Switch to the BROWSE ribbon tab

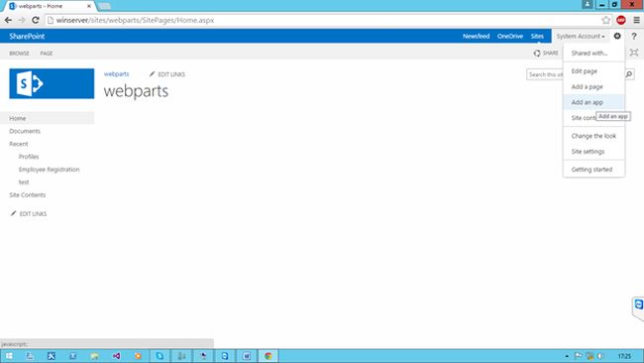tap(19, 54)
